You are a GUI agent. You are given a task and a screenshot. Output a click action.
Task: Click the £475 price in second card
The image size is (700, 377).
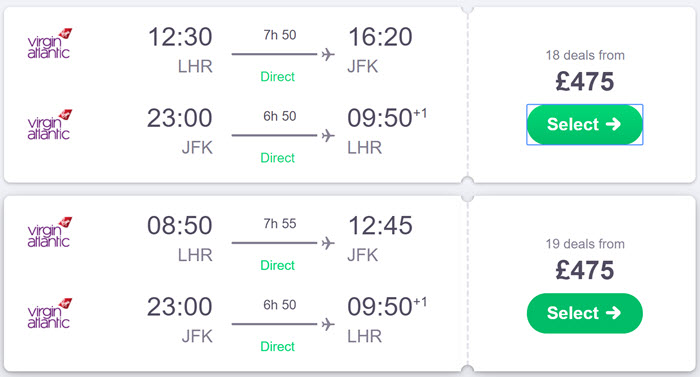pyautogui.click(x=585, y=271)
